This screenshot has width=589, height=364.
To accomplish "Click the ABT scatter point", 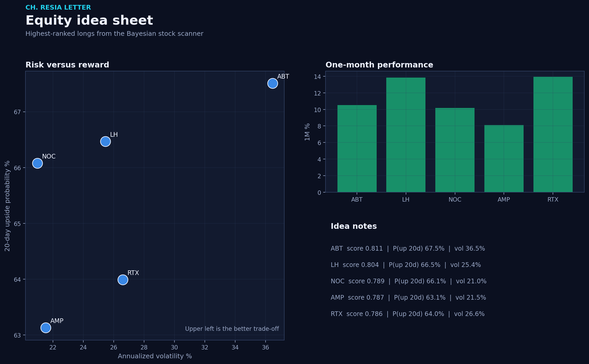I will [273, 83].
